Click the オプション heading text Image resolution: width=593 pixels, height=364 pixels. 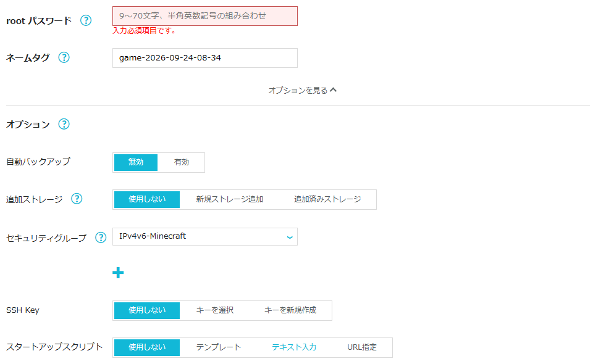point(28,125)
